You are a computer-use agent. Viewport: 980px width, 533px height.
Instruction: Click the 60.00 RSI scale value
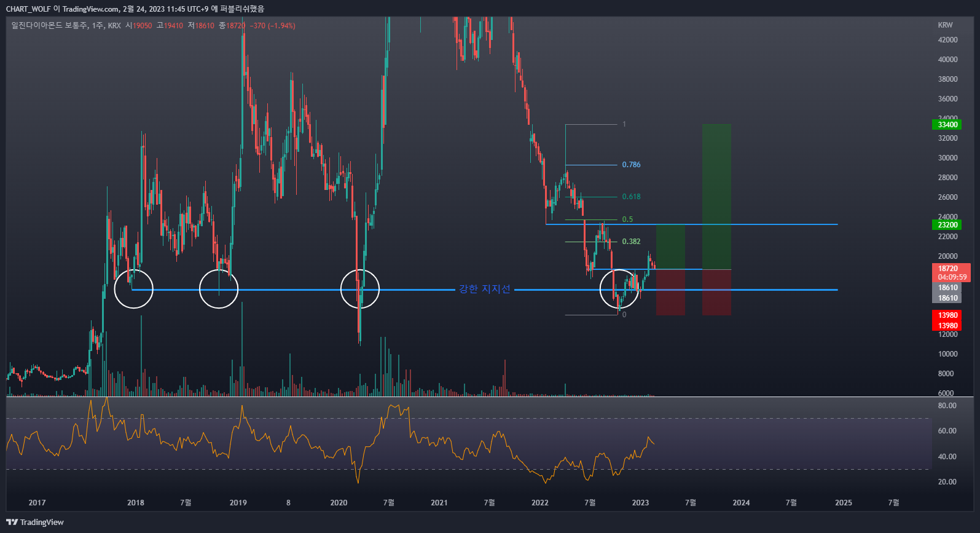pos(947,431)
